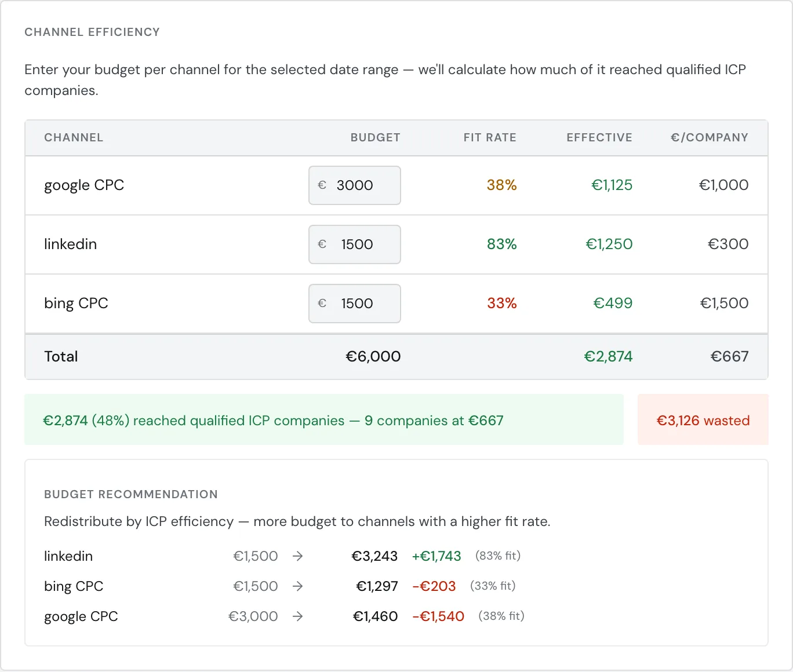Screen dimensions: 793x672
Task: Click the €6,000 total budget value
Action: tap(373, 357)
